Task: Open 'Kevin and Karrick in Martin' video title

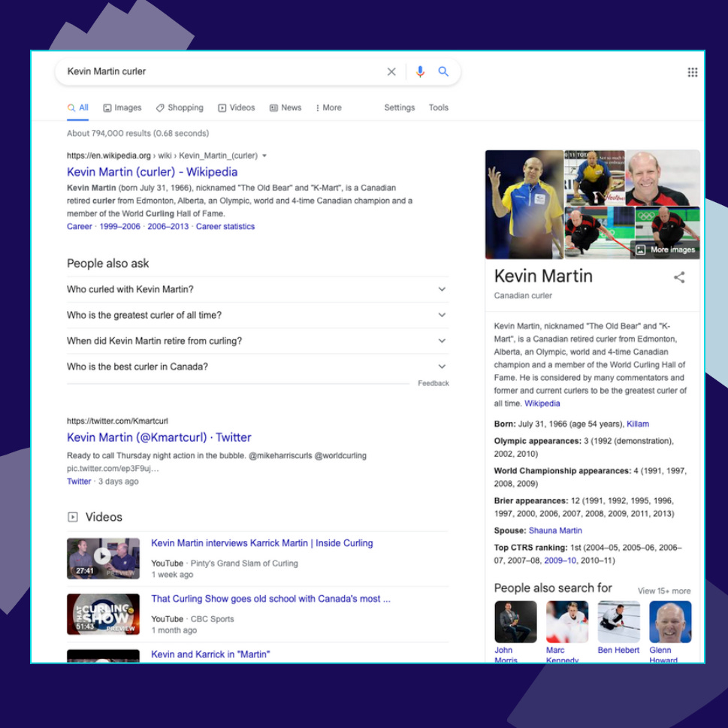Action: pos(210,654)
